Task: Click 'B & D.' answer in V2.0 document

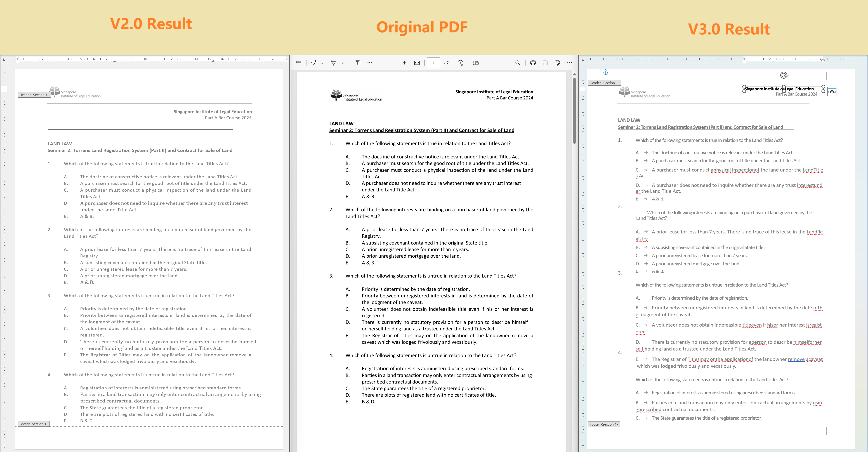Action: pos(87,421)
